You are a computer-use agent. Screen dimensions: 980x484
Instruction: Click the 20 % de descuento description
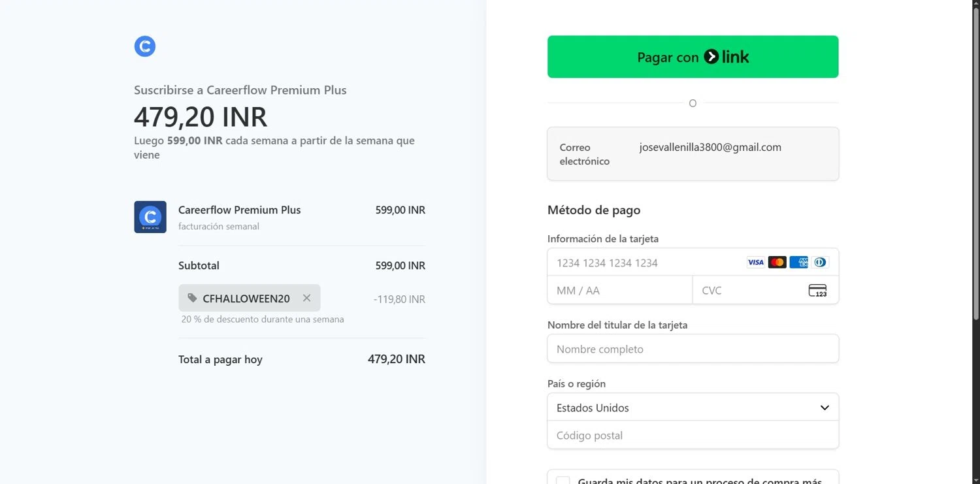pyautogui.click(x=263, y=319)
